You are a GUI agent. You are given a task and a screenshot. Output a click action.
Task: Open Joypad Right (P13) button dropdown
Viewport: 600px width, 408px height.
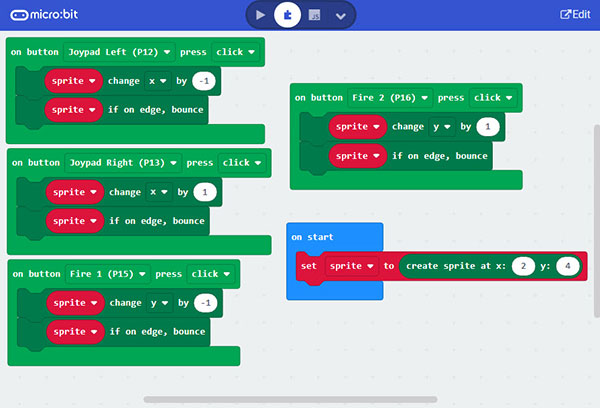(x=122, y=162)
